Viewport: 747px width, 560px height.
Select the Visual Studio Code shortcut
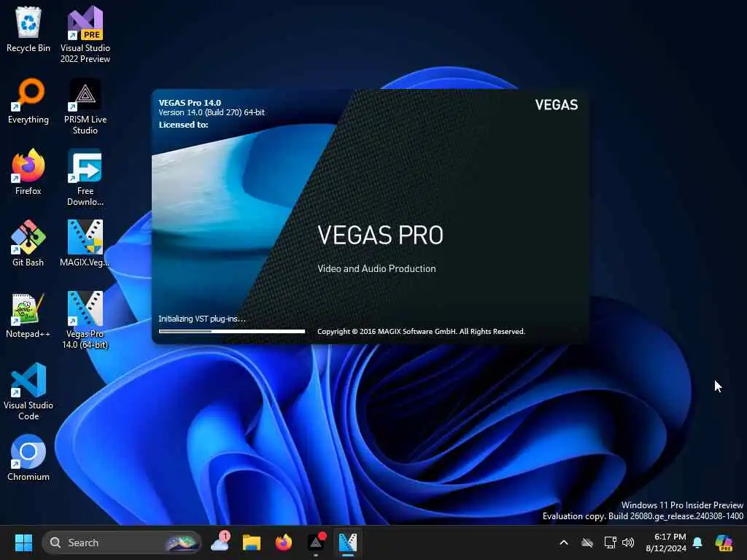coord(28,392)
